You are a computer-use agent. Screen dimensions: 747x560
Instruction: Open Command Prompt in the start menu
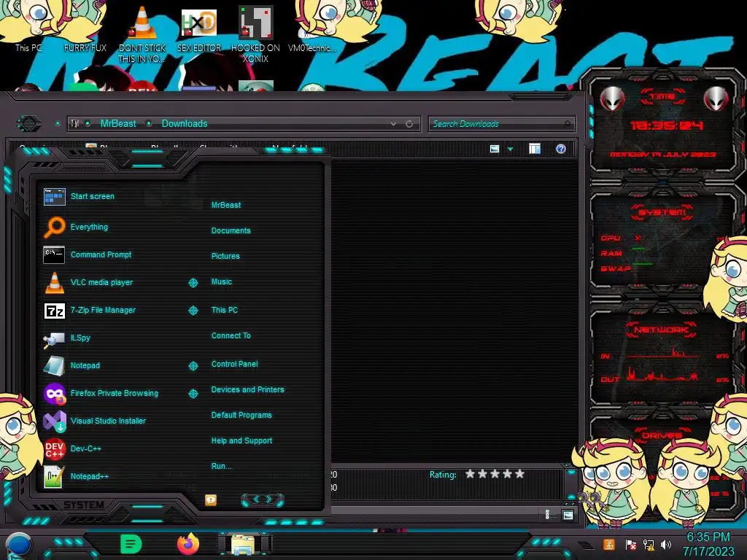(x=88, y=254)
